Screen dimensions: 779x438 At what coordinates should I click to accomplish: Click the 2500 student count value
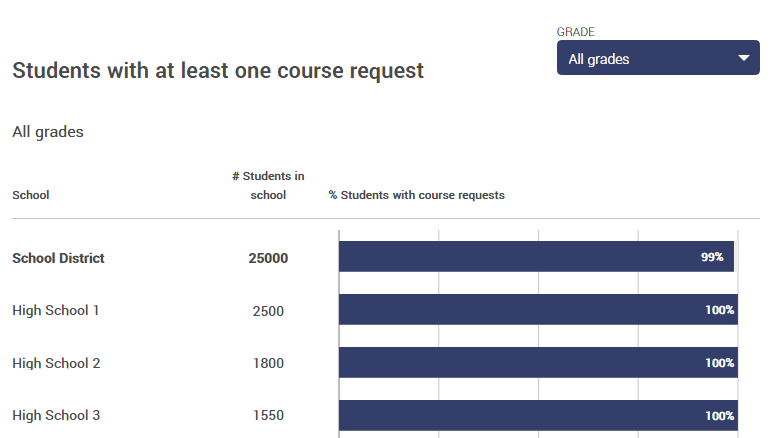268,311
